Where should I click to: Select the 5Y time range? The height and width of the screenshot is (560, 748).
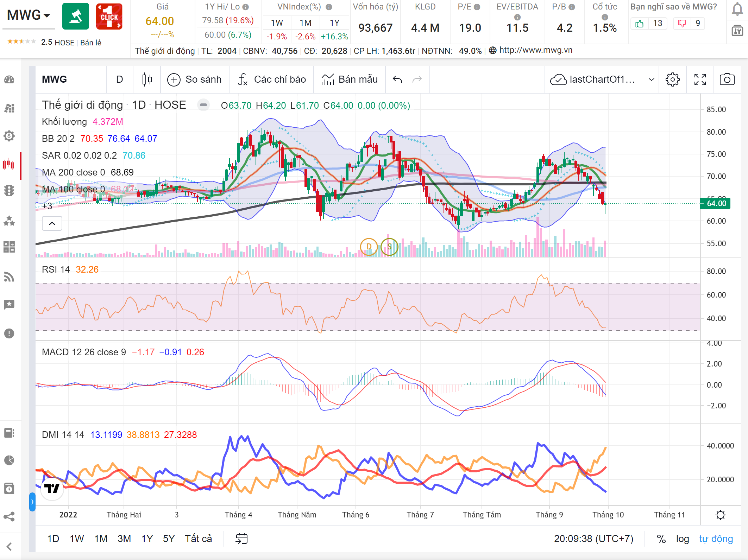169,539
